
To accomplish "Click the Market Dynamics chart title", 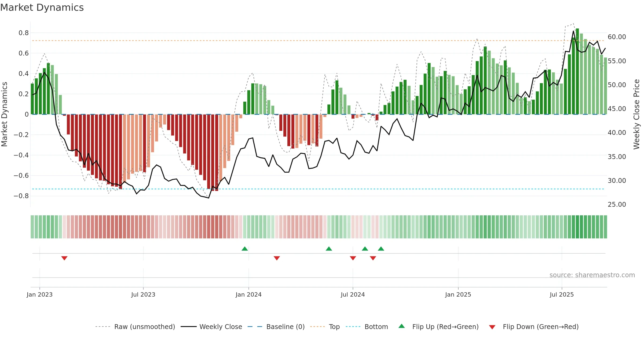I will click(x=42, y=8).
